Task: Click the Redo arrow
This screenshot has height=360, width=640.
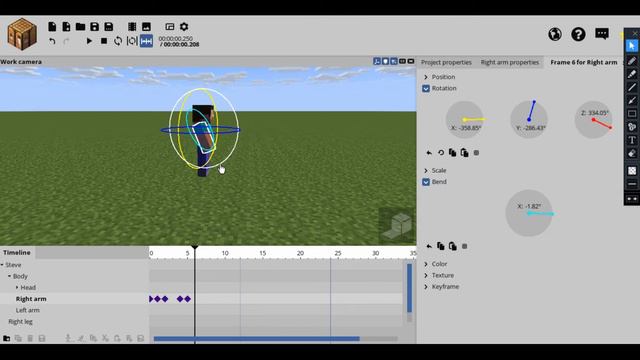Action: tap(66, 41)
